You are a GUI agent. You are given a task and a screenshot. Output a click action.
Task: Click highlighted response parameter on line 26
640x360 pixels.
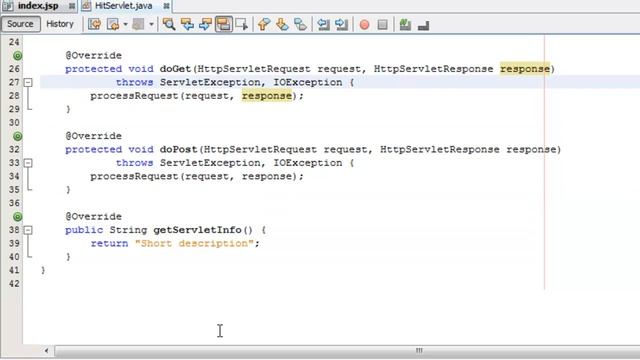(x=525, y=69)
